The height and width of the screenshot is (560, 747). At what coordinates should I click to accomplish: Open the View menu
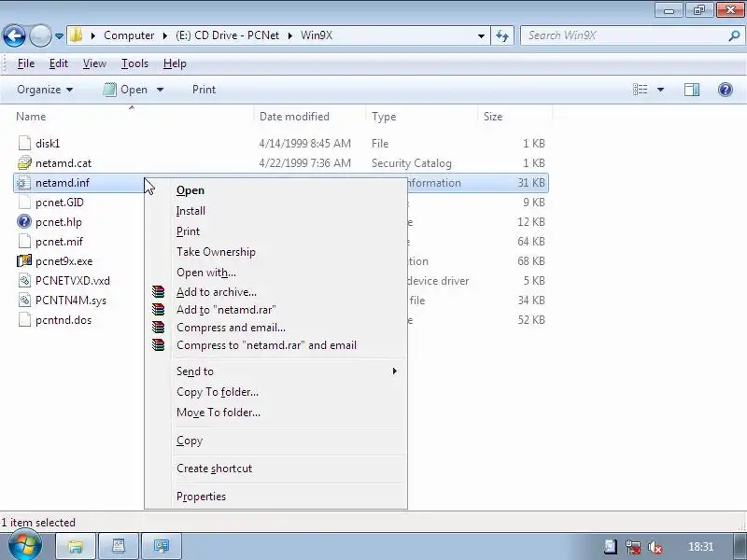click(94, 63)
